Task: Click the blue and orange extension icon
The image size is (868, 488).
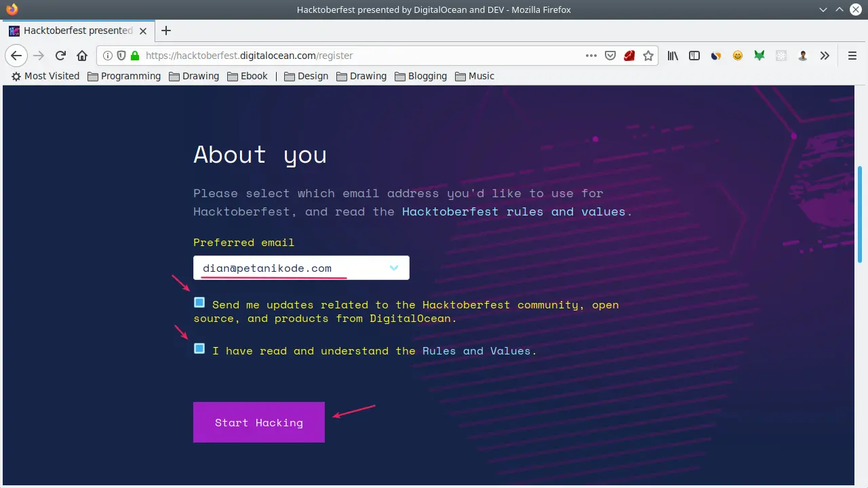Action: 716,56
